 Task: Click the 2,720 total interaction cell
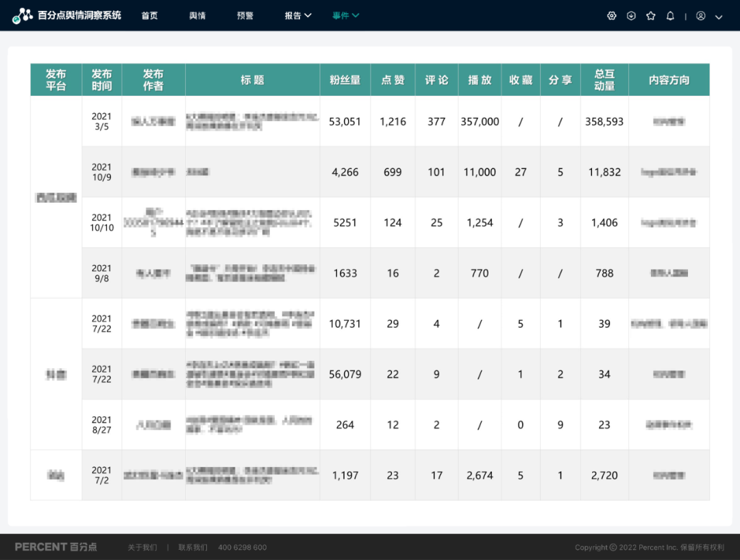click(604, 475)
